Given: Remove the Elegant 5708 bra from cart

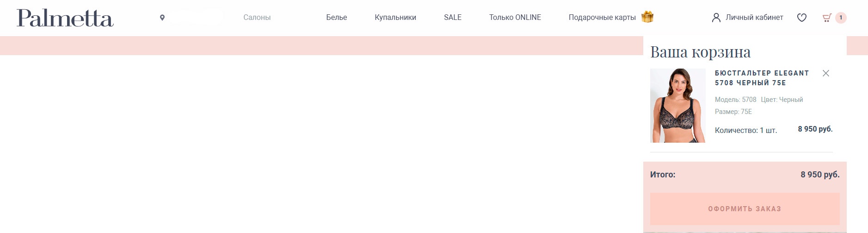Looking at the screenshot, I should click(x=826, y=73).
